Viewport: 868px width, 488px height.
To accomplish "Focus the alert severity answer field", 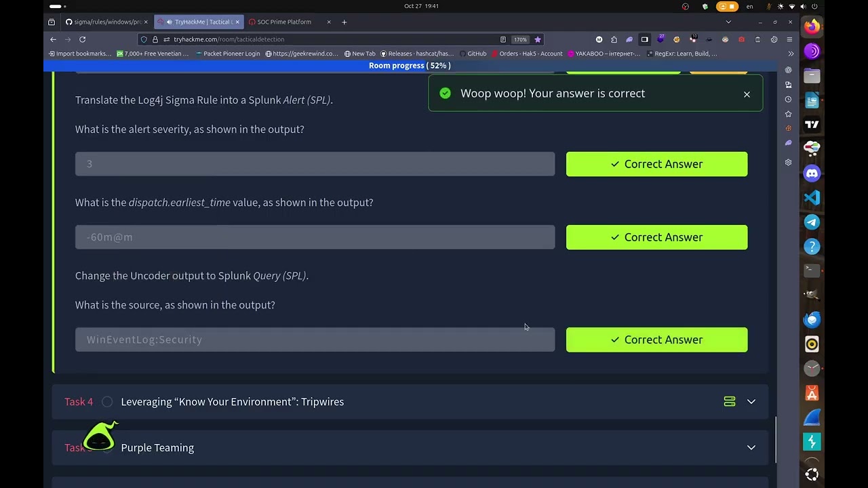I will pyautogui.click(x=315, y=164).
